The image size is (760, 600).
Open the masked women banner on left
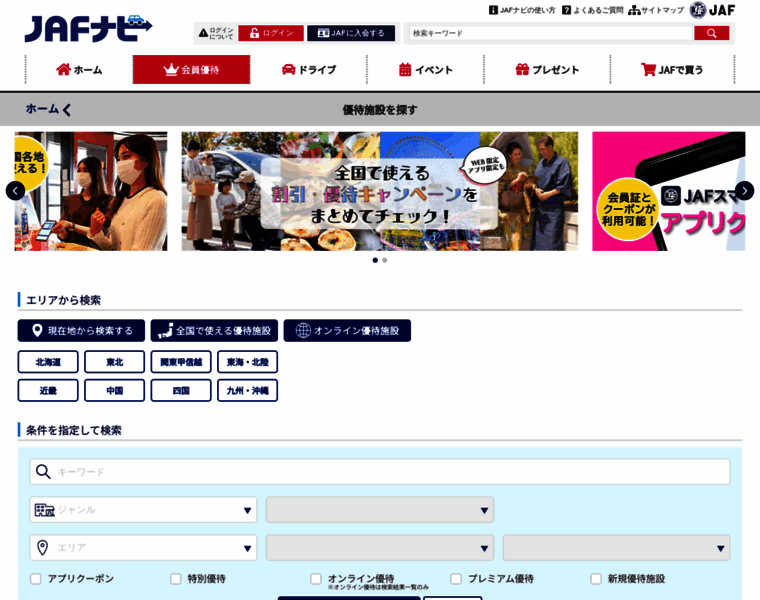91,191
